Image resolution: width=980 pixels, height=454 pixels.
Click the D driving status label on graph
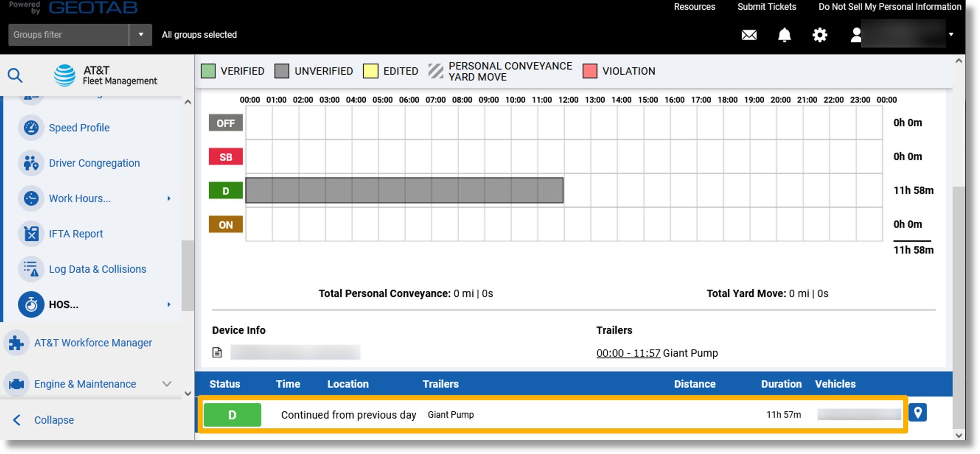click(225, 190)
